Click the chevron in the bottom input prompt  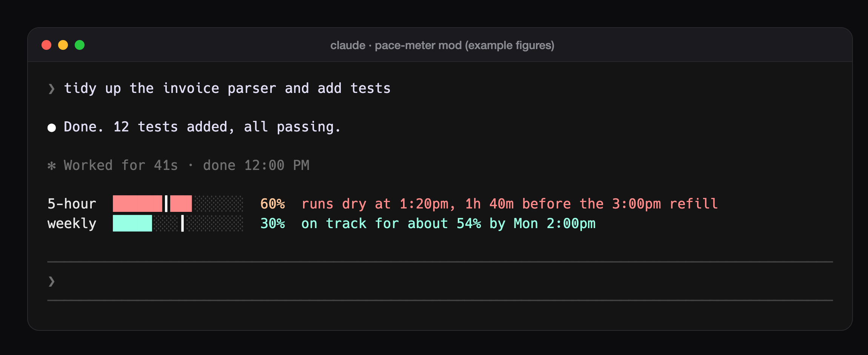coord(52,281)
